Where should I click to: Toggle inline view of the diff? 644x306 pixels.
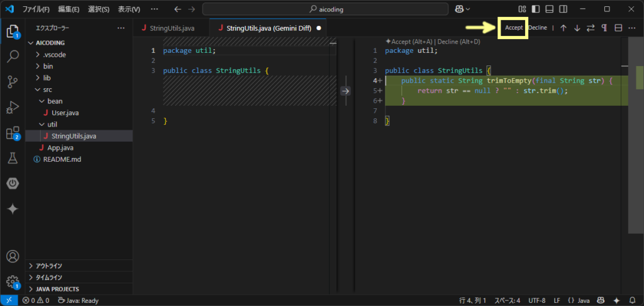(618, 28)
